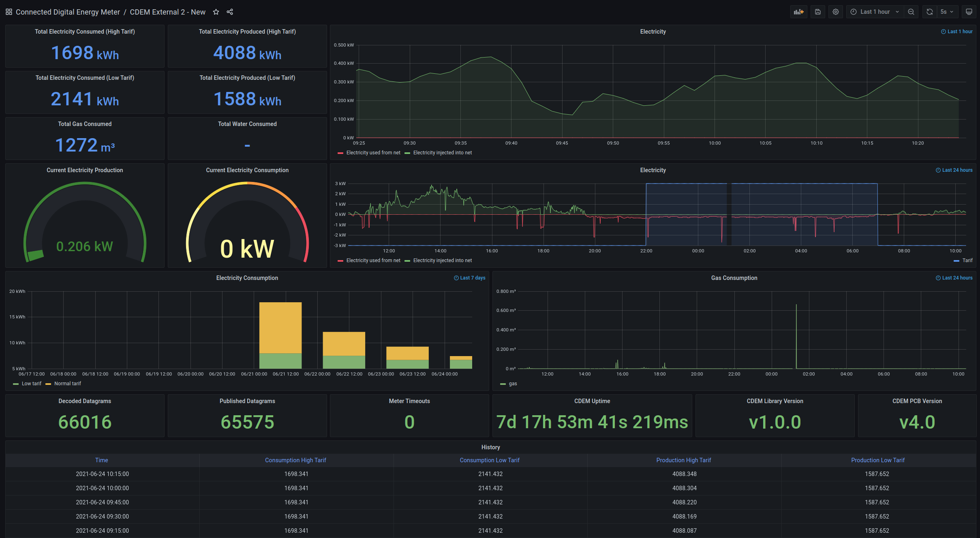
Task: Open the Gas Consumption panel menu
Action: pyautogui.click(x=734, y=278)
